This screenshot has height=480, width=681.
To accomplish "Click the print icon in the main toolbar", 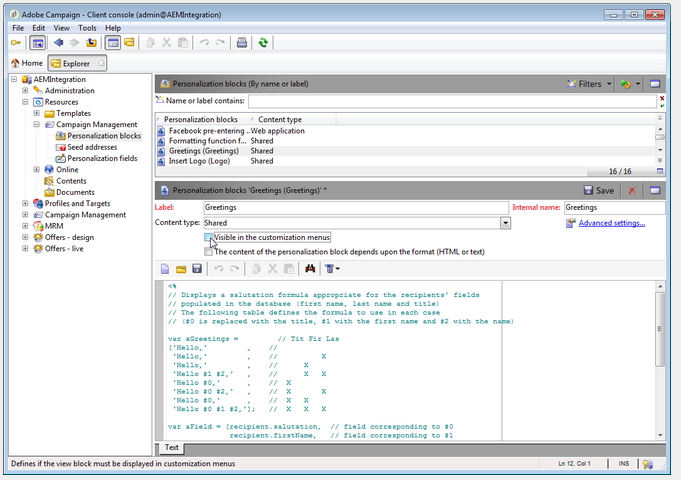I will pyautogui.click(x=241, y=43).
